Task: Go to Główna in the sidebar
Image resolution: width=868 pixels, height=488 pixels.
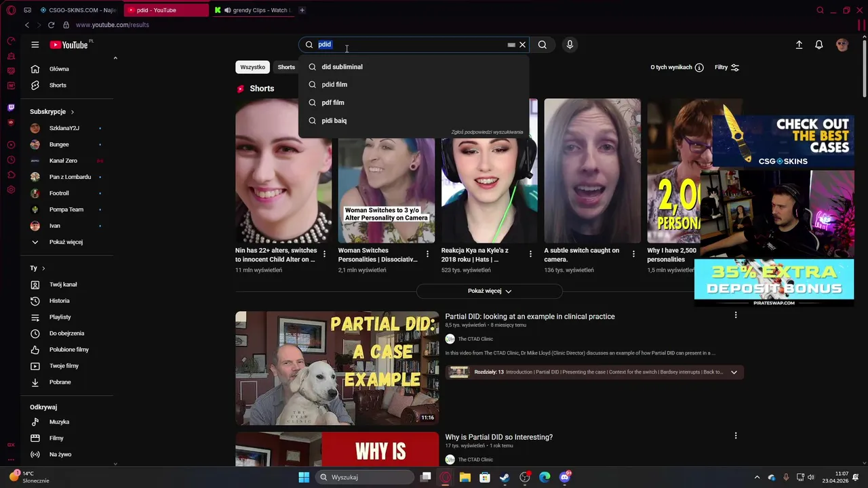Action: (x=68, y=69)
